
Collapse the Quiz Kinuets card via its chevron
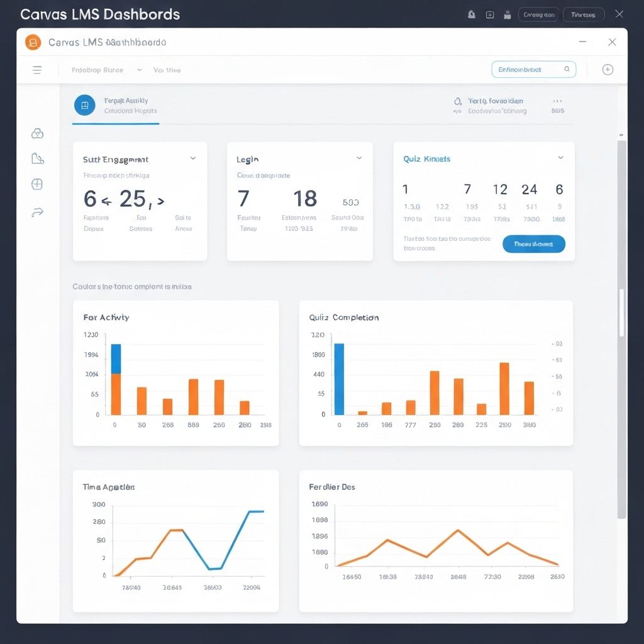[x=560, y=158]
